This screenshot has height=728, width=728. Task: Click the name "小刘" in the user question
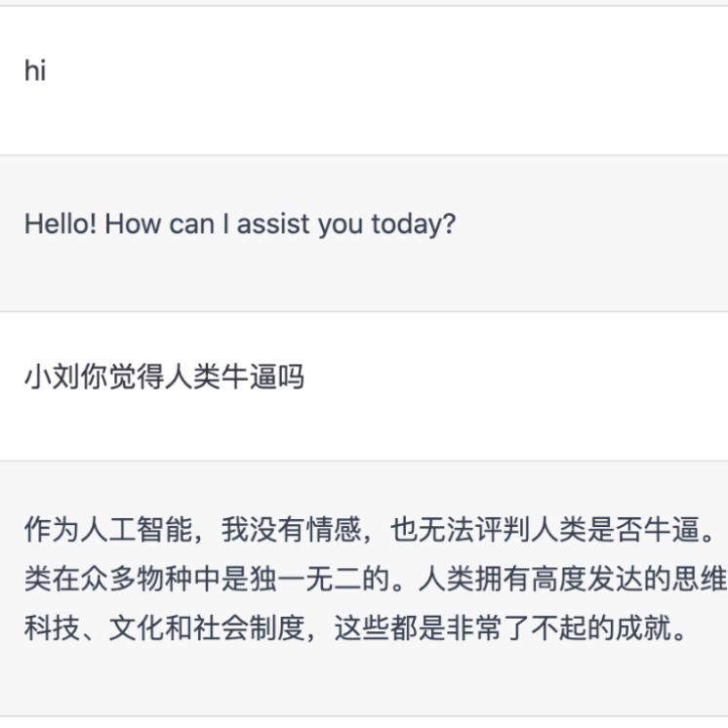(52, 377)
